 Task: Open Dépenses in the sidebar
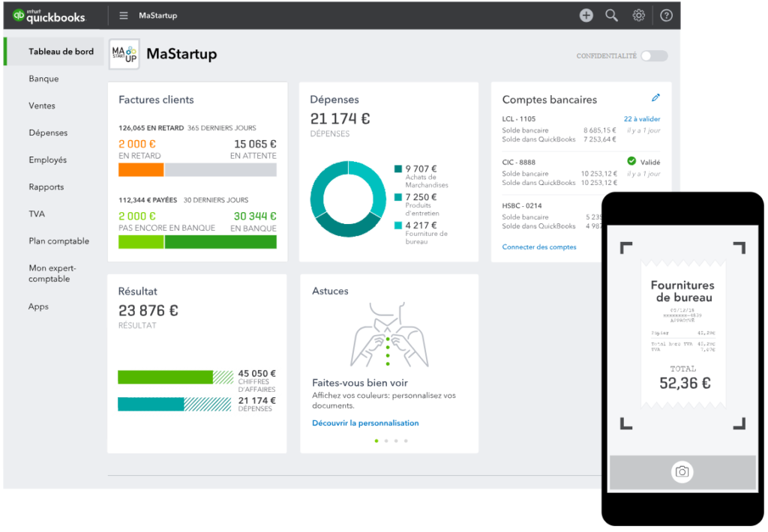pos(48,133)
